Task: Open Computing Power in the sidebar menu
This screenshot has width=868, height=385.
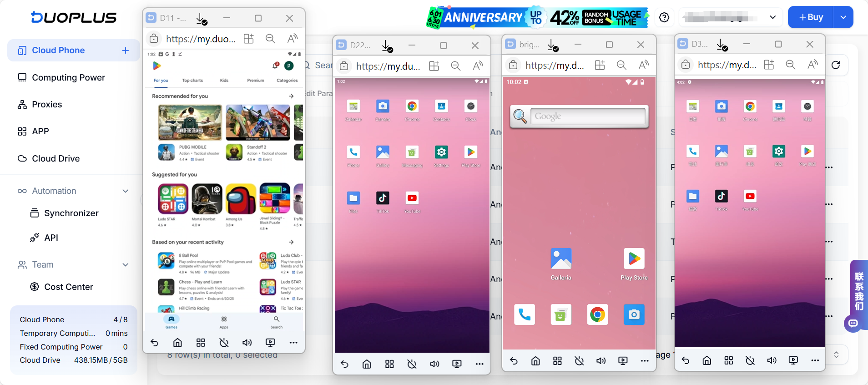Action: point(68,77)
